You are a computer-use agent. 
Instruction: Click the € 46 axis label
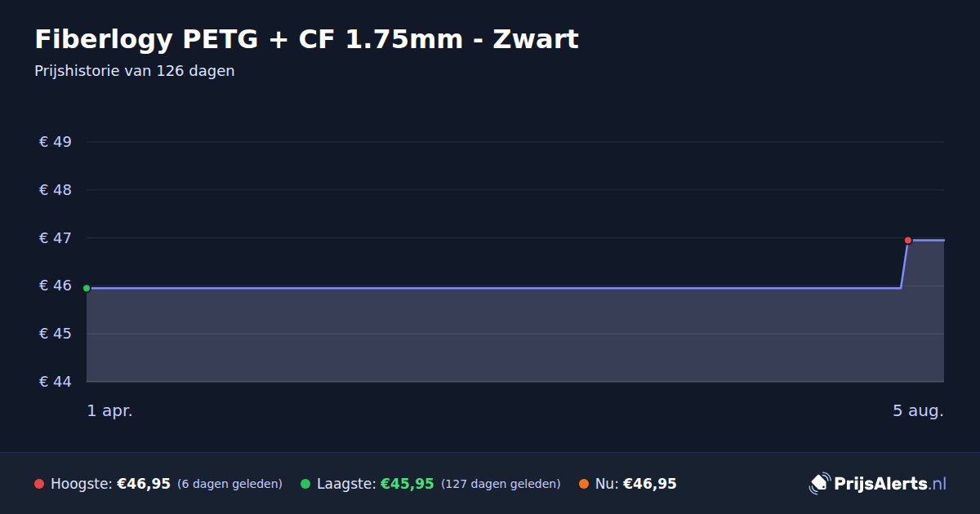click(x=56, y=286)
